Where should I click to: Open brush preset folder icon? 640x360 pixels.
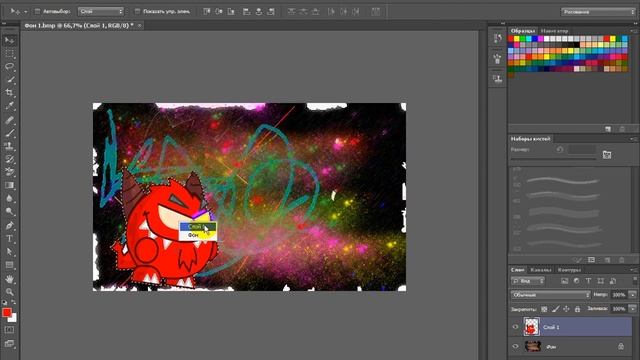[x=607, y=155]
